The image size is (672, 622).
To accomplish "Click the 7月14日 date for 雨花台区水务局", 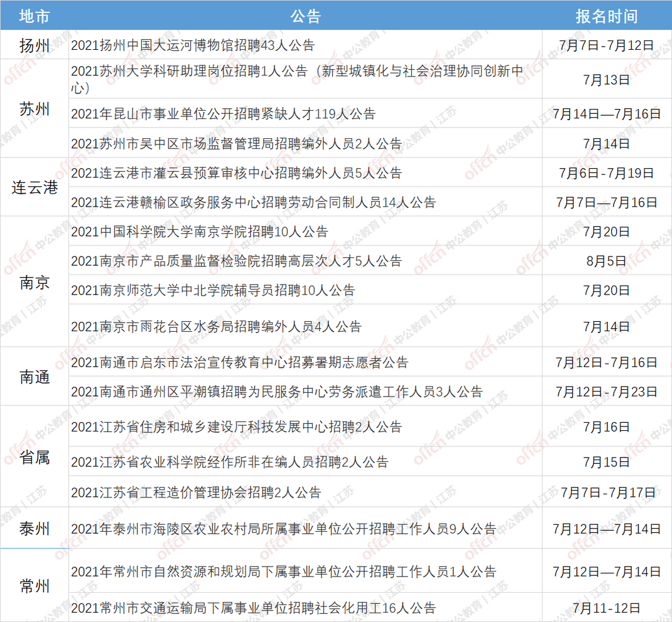I will click(607, 327).
